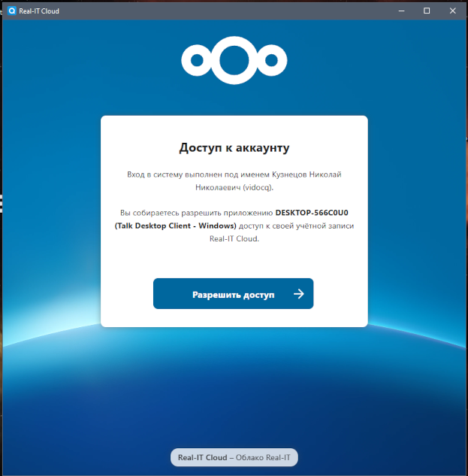
Task: Click the Разрешить доступ button
Action: tap(233, 293)
